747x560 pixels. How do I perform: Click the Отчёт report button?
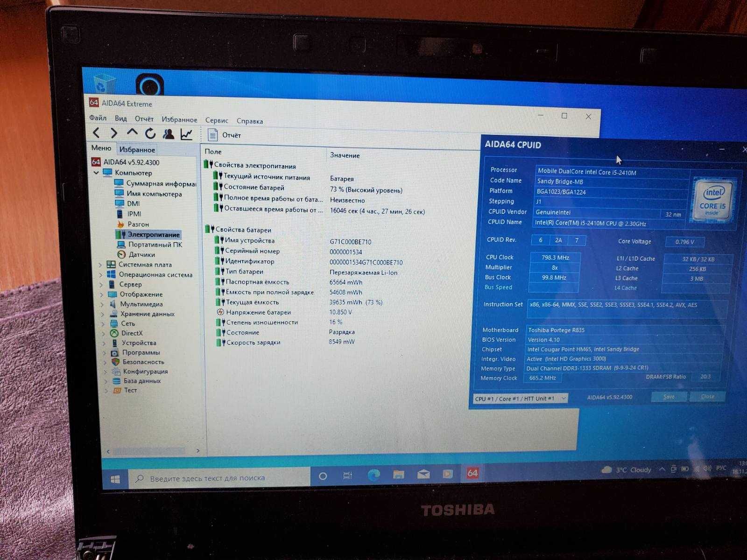pos(224,135)
